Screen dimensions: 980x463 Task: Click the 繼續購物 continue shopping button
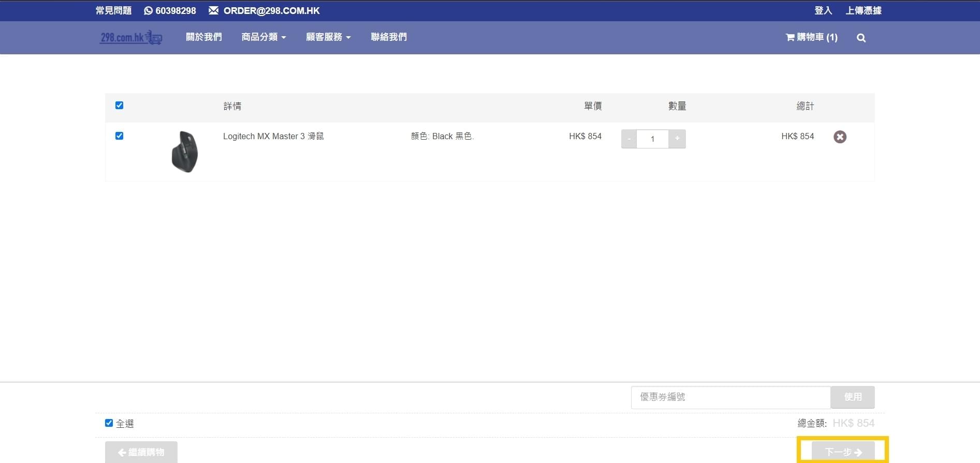[x=141, y=452]
